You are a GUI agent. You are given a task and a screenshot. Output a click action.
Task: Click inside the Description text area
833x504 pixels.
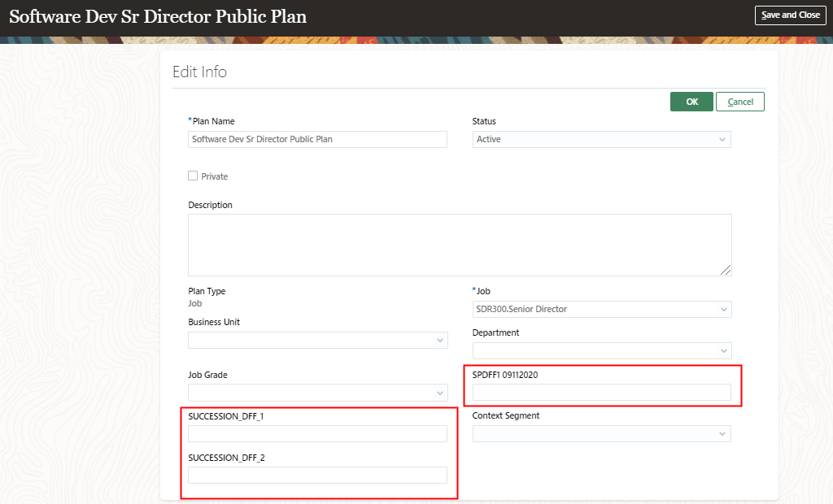click(x=460, y=244)
